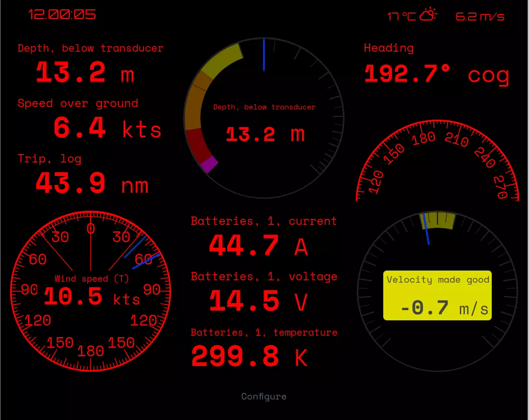Image resolution: width=529 pixels, height=420 pixels.
Task: Click the 180 mark on compass arc
Action: 424,138
